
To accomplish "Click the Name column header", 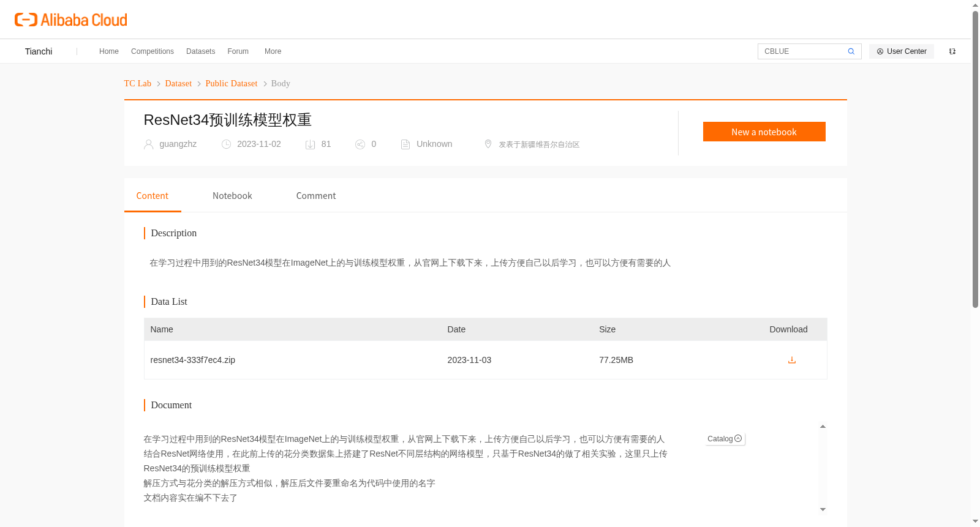I will click(162, 329).
